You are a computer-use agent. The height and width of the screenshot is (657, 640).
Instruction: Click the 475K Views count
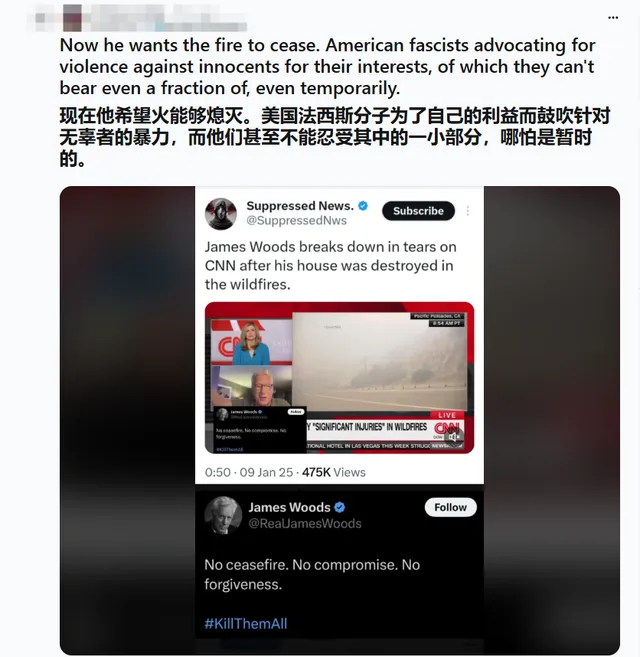coord(334,473)
